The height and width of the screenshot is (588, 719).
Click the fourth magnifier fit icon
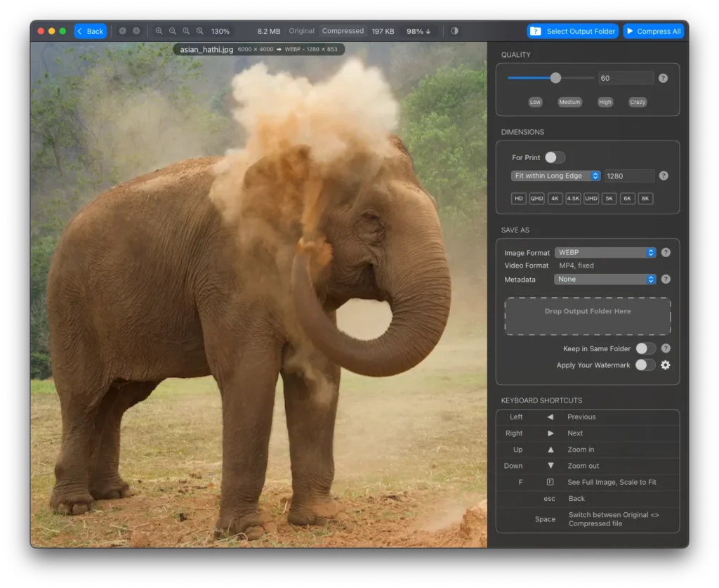pos(200,31)
